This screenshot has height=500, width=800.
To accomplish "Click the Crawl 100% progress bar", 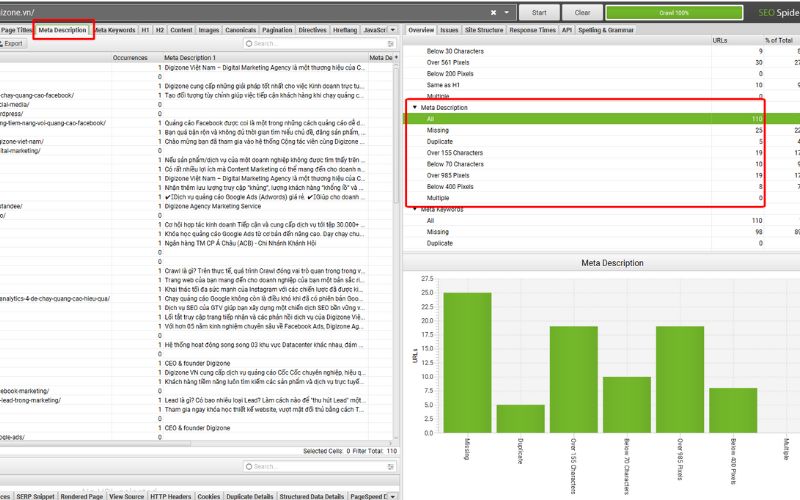I will pos(674,12).
